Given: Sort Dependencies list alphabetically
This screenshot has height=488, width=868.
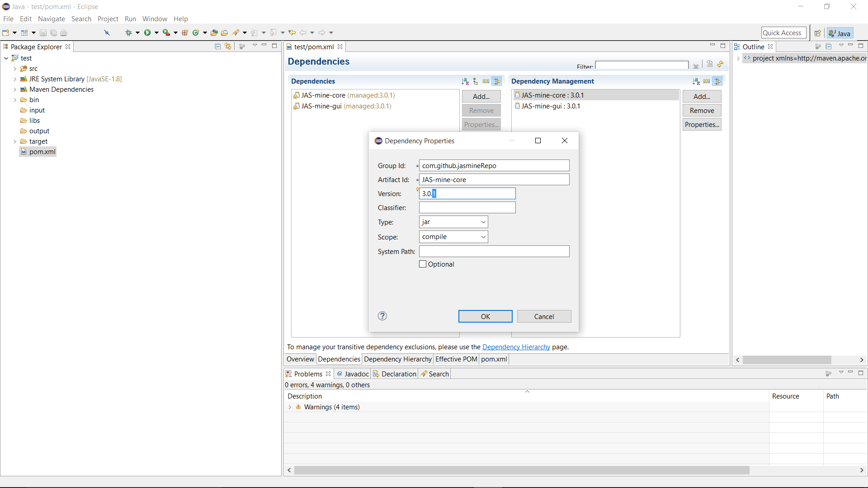Looking at the screenshot, I should point(465,81).
